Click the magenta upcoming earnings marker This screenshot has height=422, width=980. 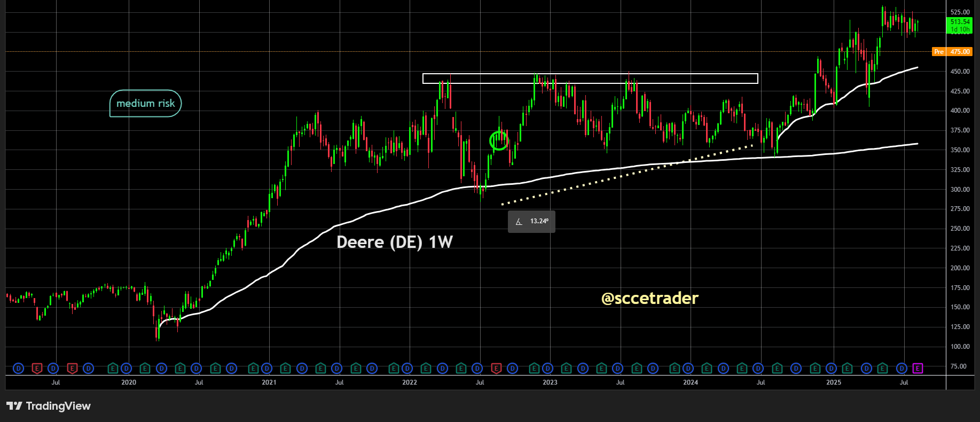coord(918,368)
